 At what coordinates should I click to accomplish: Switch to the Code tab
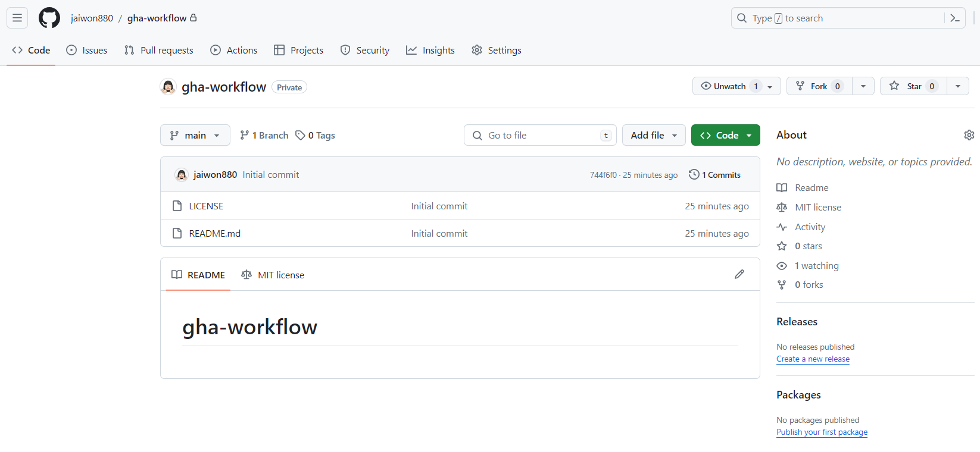click(x=31, y=50)
